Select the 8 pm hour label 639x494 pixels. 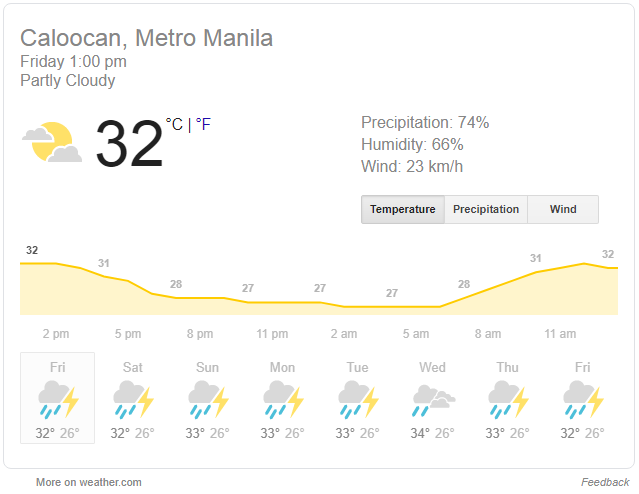(200, 334)
